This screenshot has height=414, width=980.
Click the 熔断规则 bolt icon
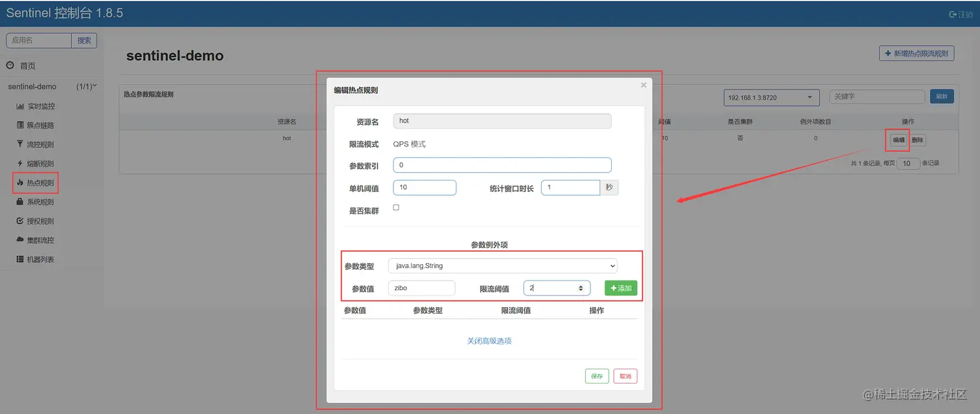(20, 163)
